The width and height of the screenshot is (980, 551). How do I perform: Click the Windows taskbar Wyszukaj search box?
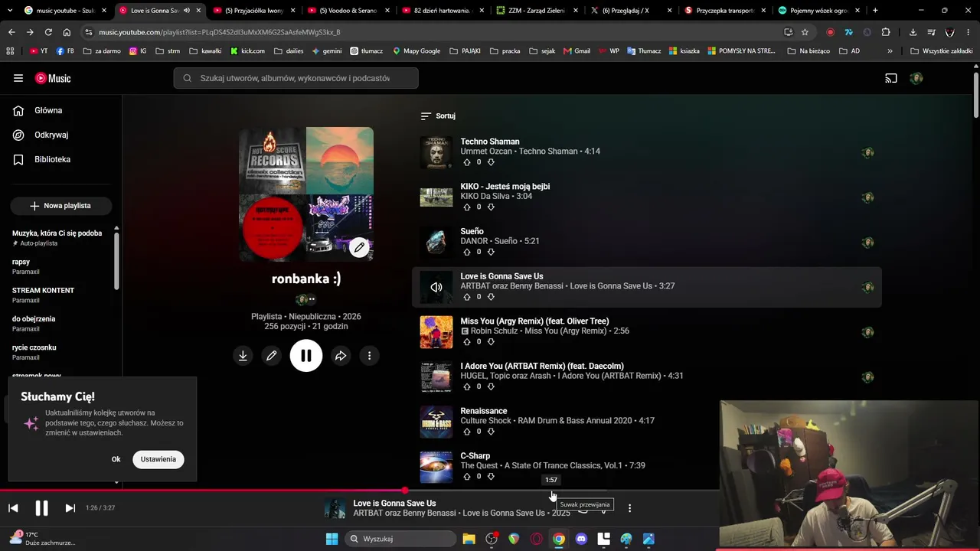(x=400, y=539)
